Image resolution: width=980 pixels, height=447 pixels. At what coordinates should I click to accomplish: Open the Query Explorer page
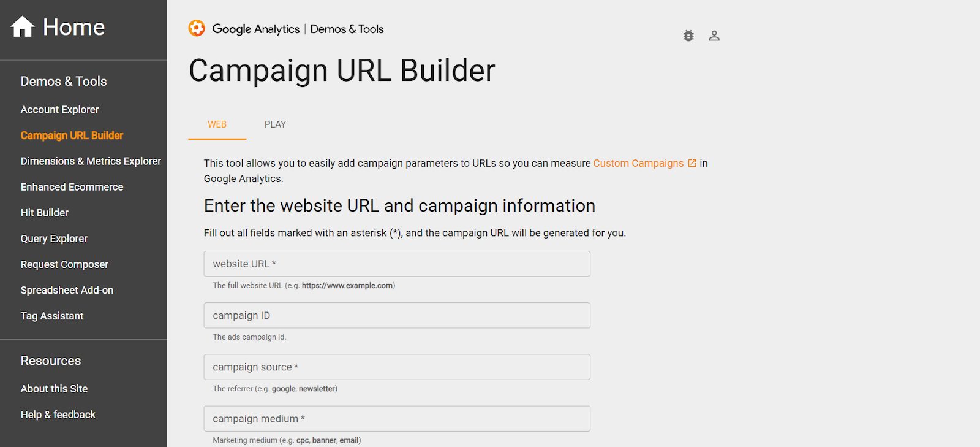(54, 239)
